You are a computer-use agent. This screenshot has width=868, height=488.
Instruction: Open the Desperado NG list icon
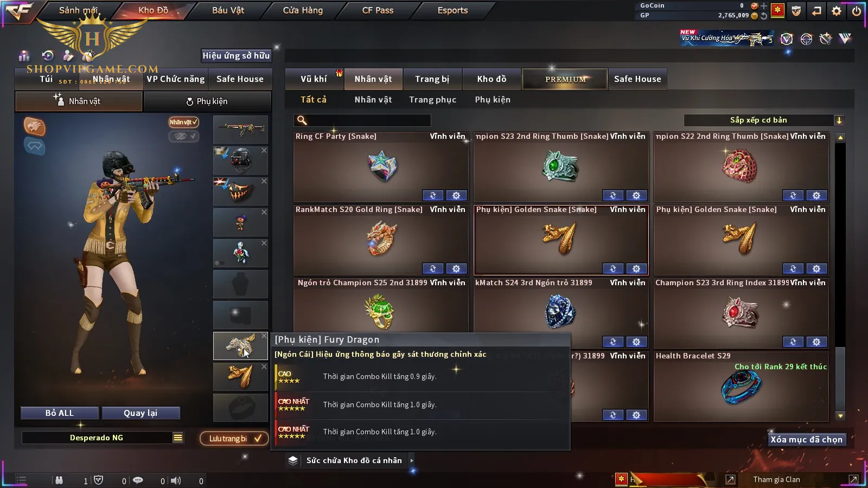[x=178, y=438]
